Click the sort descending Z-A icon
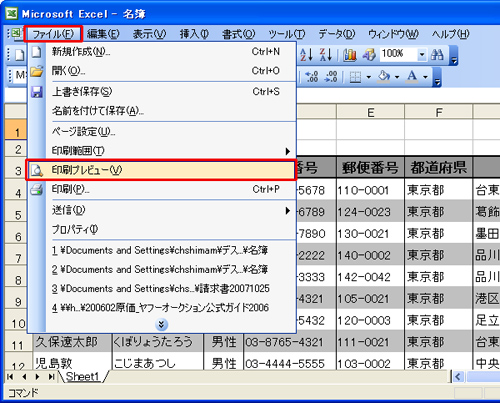Screen dimensions: 500x403 click(x=326, y=55)
